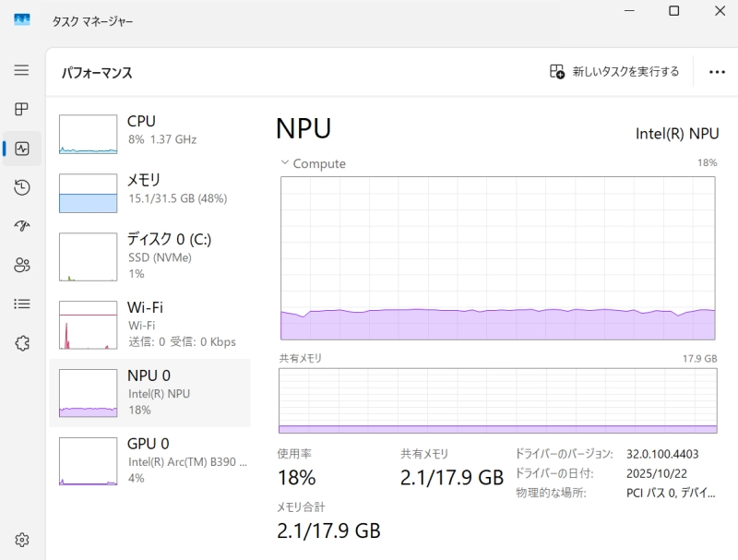Click the 共有メモリ usage graph

pos(498,400)
